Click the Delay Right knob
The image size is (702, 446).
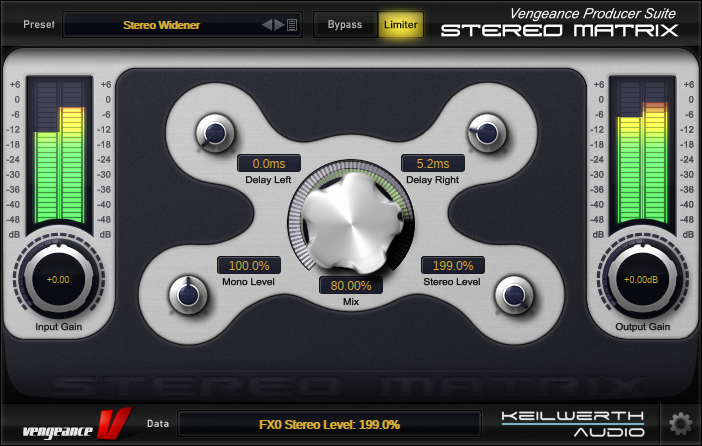click(485, 131)
